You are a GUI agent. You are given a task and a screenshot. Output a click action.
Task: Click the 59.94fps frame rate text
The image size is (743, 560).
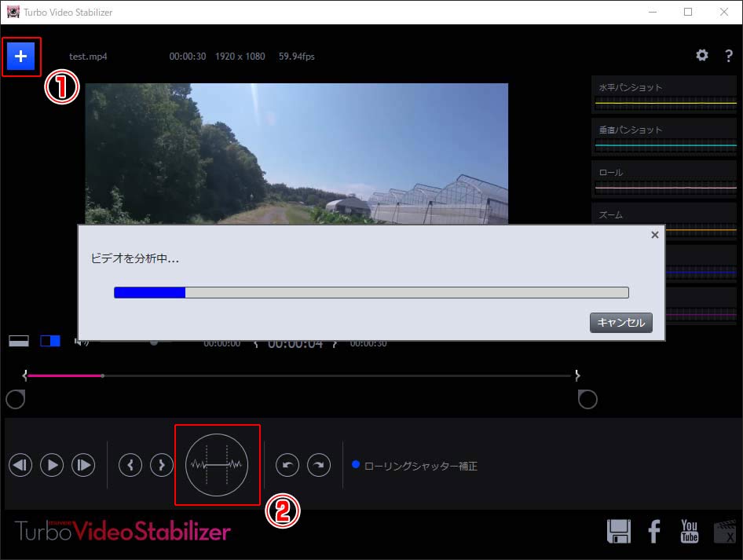pos(297,57)
